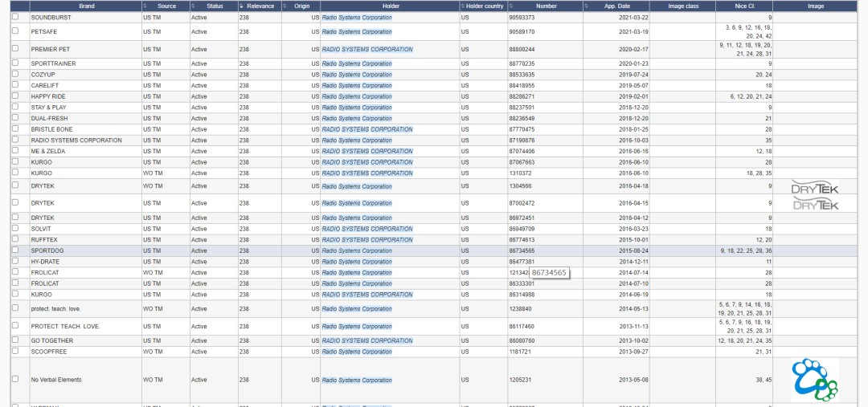The width and height of the screenshot is (868, 407).
Task: Open holder link in GO TOGETHER row
Action: coord(367,340)
